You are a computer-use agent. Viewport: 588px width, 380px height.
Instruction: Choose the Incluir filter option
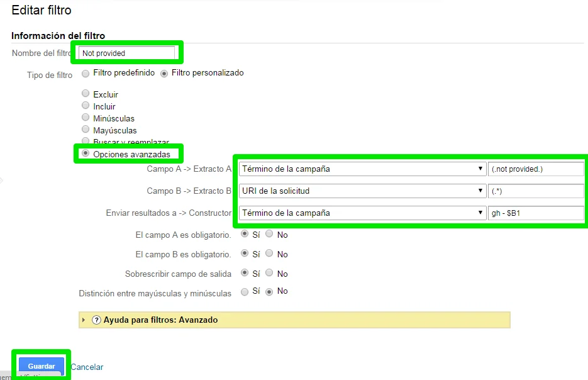[x=86, y=106]
